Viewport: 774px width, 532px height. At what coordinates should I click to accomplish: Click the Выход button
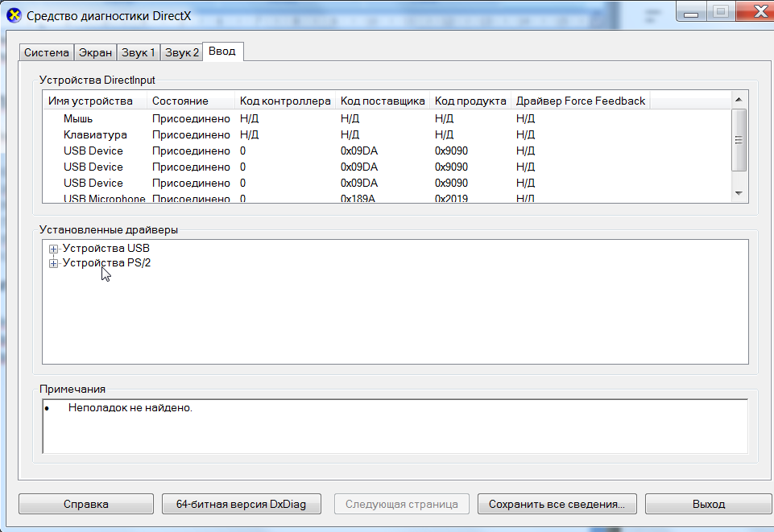[x=709, y=504]
